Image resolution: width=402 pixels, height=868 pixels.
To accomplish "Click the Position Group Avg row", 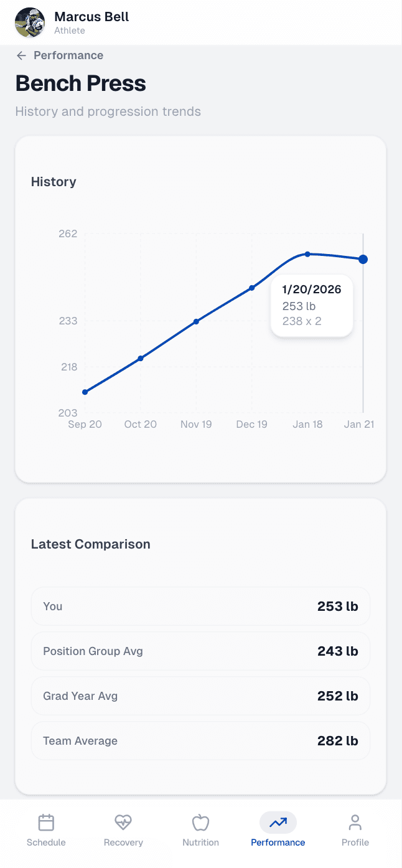I will (x=200, y=651).
